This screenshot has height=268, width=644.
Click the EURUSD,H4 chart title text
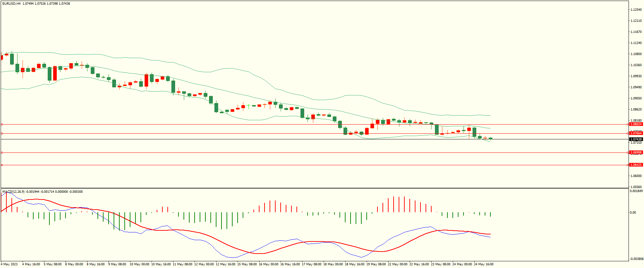11,4
